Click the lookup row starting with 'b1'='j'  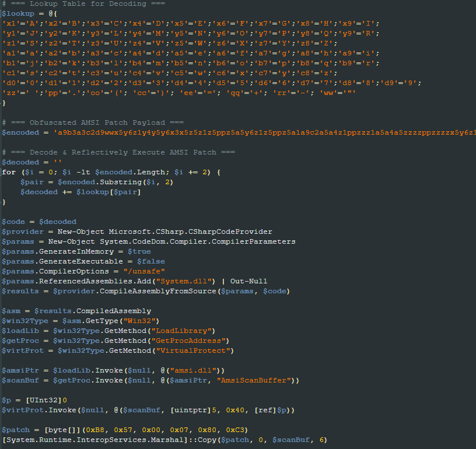[x=191, y=63]
